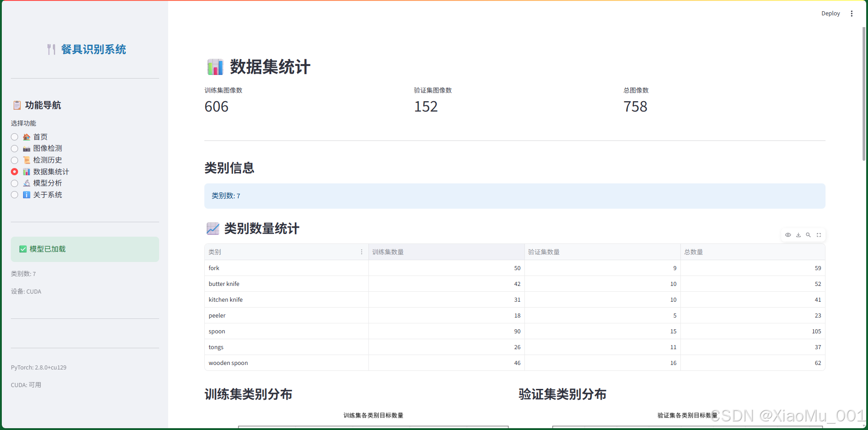Click the green checkmark icon beside 模型已加载
This screenshot has width=868, height=430.
tap(23, 249)
